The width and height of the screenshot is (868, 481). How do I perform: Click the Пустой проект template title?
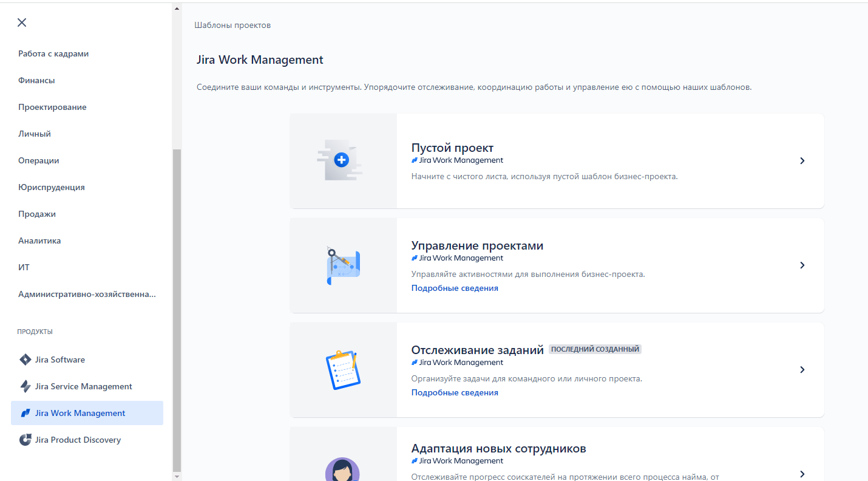pyautogui.click(x=452, y=148)
